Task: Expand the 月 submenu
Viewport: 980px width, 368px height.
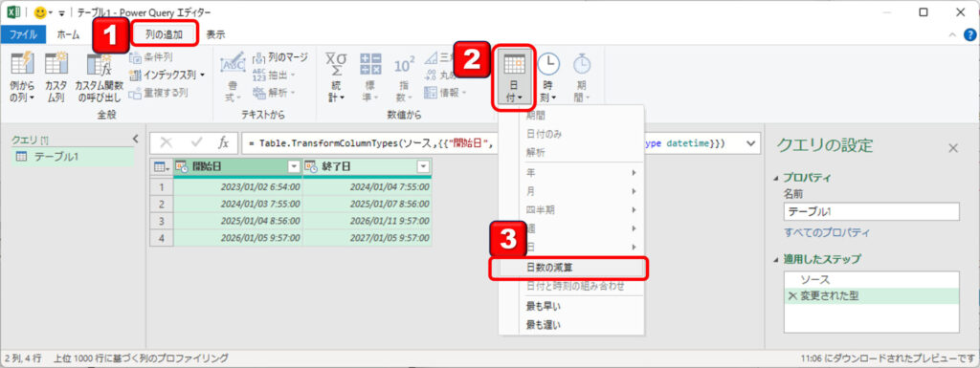Action: coord(571,191)
